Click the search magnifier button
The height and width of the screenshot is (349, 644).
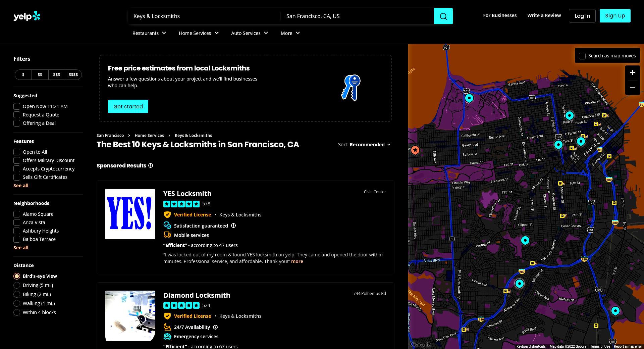pyautogui.click(x=443, y=16)
